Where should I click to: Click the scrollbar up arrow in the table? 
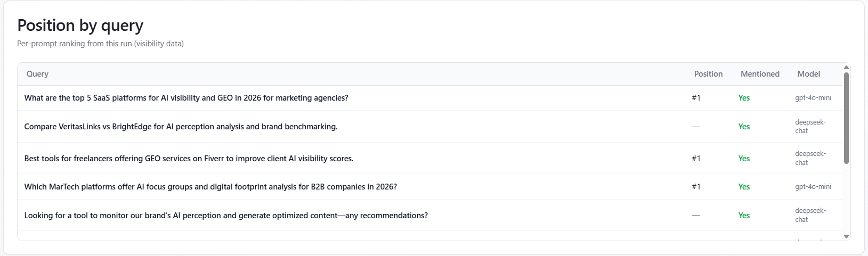pyautogui.click(x=846, y=68)
